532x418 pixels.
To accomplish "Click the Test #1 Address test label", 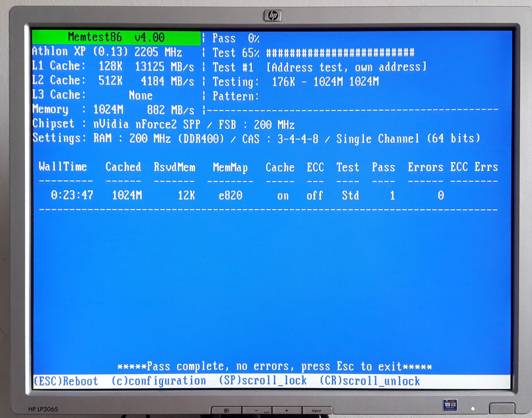I will pos(320,67).
